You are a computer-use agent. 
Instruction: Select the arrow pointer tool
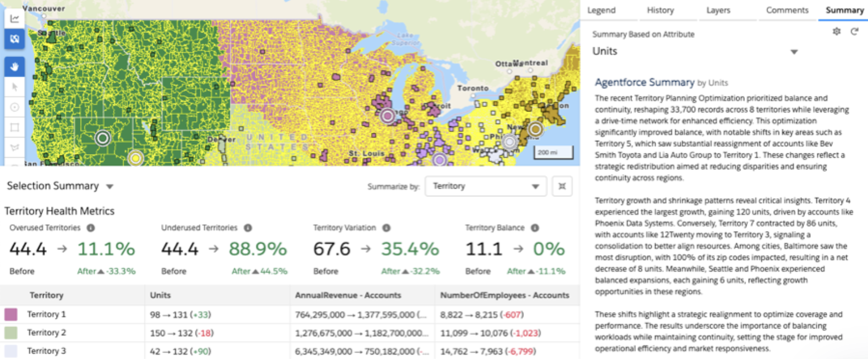(x=15, y=87)
